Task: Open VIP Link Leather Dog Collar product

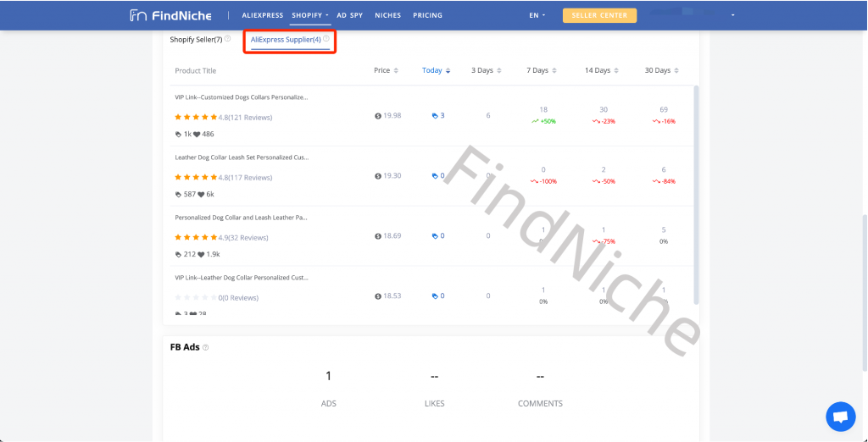Action: click(x=242, y=277)
